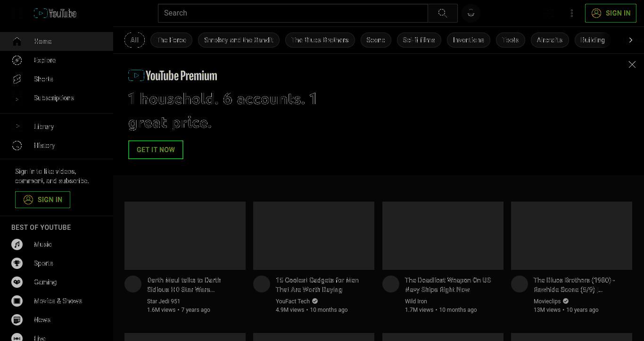Select the Inventions filter chip

click(469, 40)
